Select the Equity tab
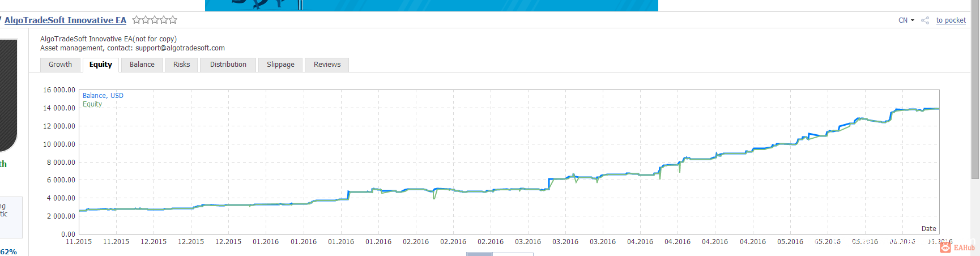The width and height of the screenshot is (980, 256). [x=101, y=65]
